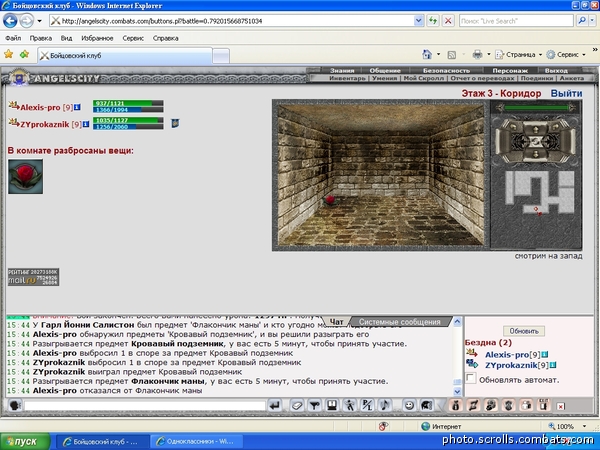This screenshot has width=600, height=450.
Task: Open the Мой Скролл submenu link
Action: click(424, 78)
